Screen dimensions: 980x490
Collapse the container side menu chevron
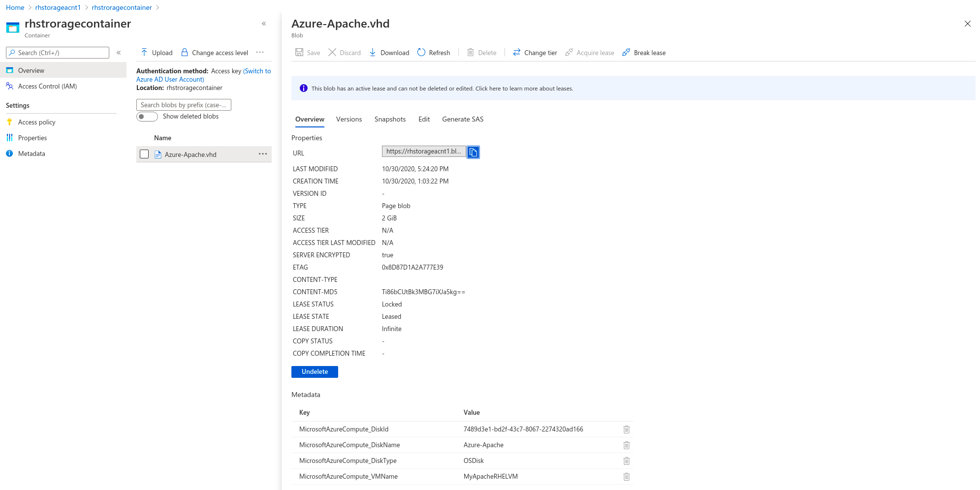(119, 53)
